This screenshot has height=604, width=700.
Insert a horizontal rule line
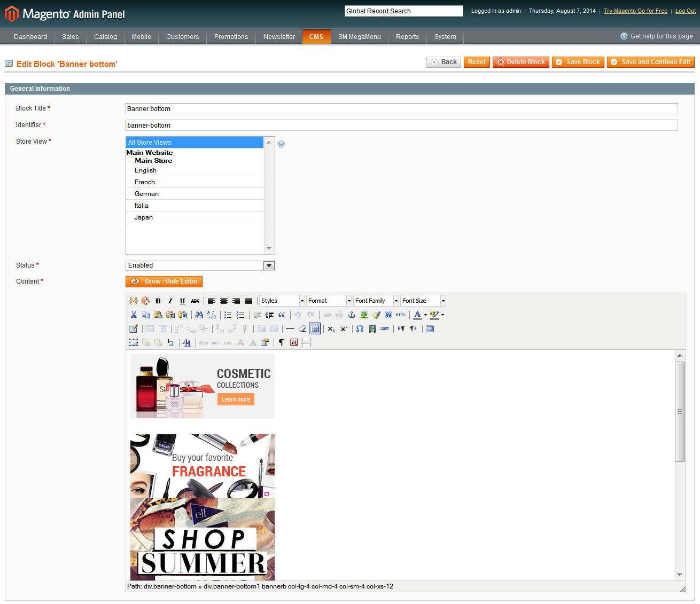point(290,328)
